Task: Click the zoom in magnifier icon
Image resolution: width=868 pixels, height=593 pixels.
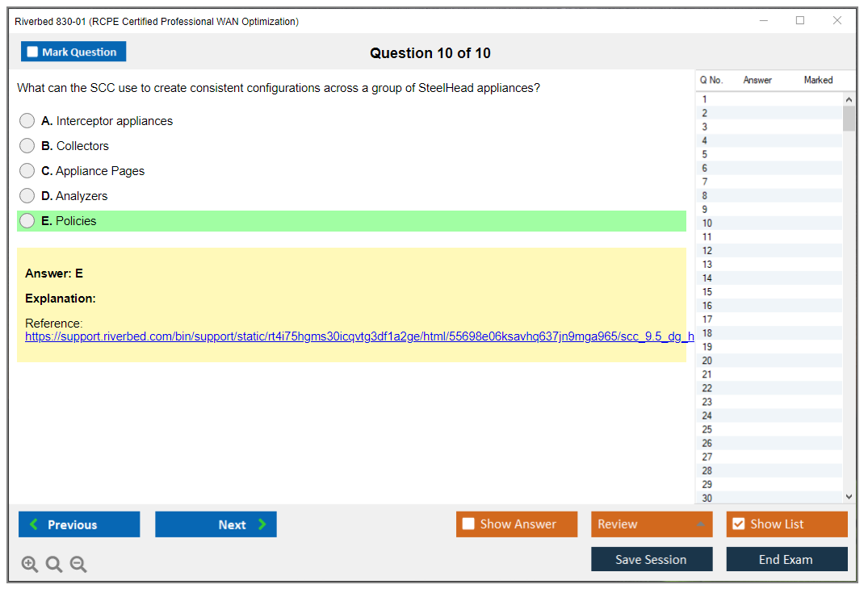Action: click(30, 565)
